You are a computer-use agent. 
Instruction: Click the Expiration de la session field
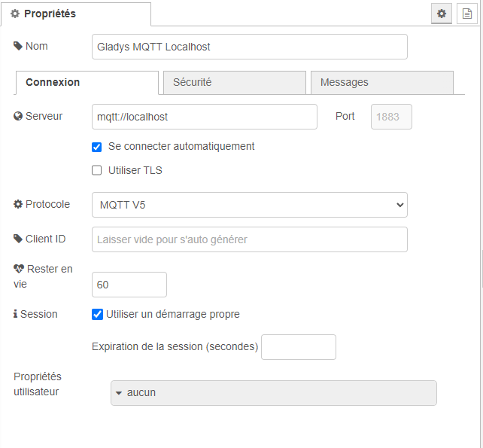298,347
